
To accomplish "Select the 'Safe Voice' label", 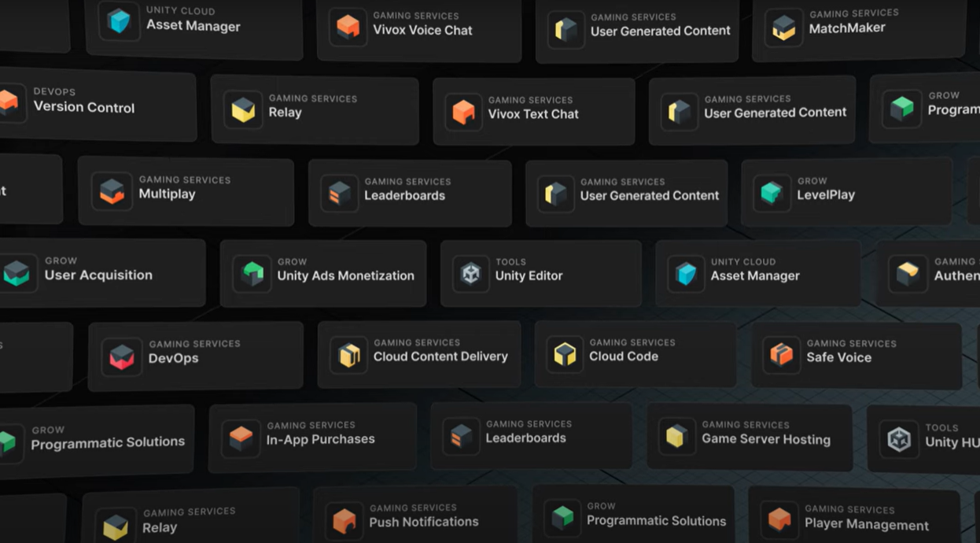I will 838,357.
